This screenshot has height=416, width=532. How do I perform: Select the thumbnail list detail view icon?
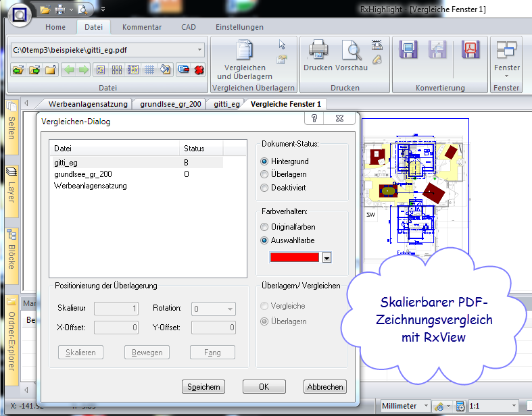click(132, 70)
